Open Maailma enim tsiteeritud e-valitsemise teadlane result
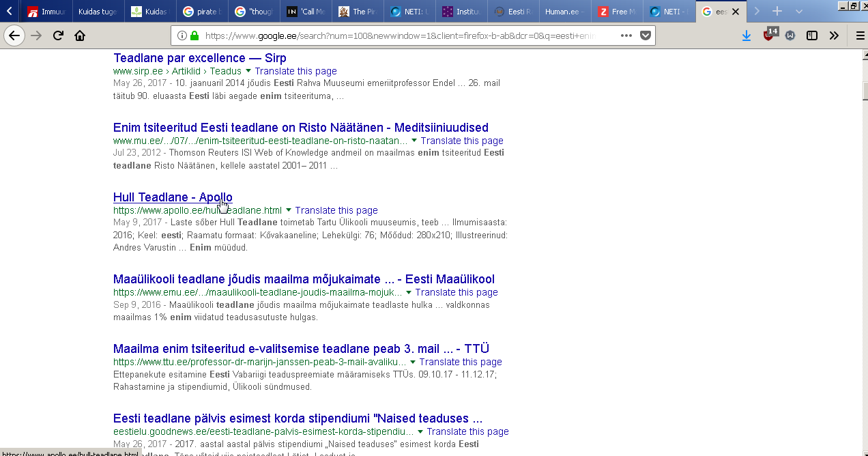Image resolution: width=868 pixels, height=456 pixels. click(x=301, y=349)
